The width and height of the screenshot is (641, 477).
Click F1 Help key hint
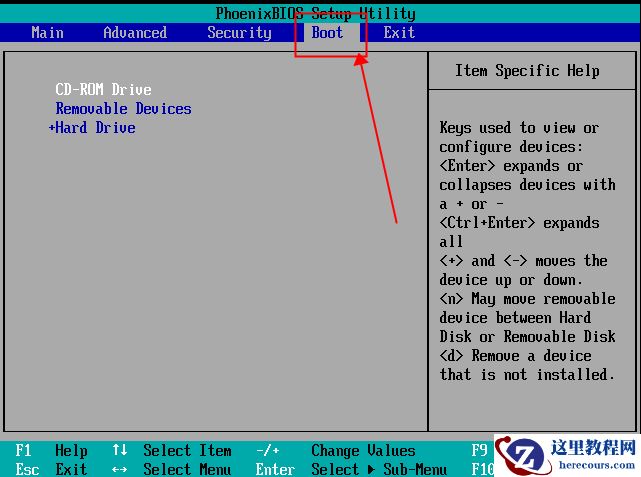pyautogui.click(x=51, y=451)
